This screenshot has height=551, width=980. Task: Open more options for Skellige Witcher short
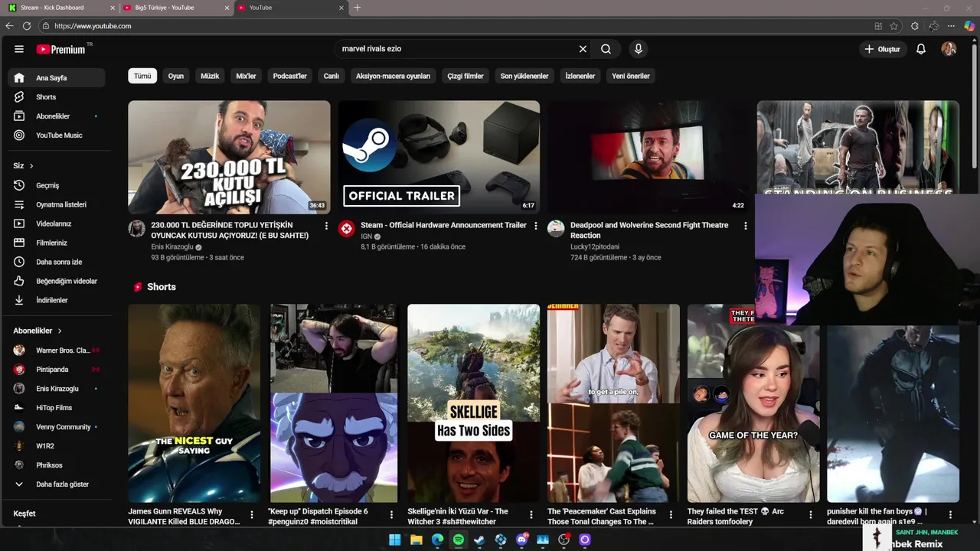click(x=531, y=514)
